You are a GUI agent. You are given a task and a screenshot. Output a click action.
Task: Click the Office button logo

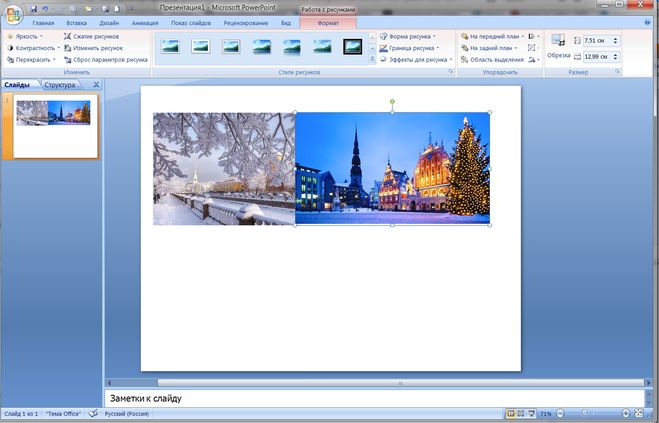coord(12,12)
